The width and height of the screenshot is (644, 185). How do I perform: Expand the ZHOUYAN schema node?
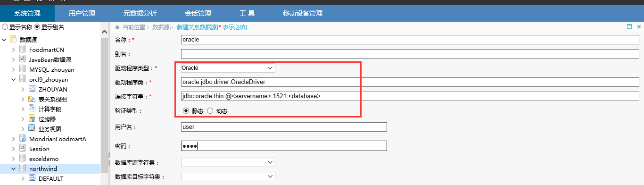[x=23, y=89]
